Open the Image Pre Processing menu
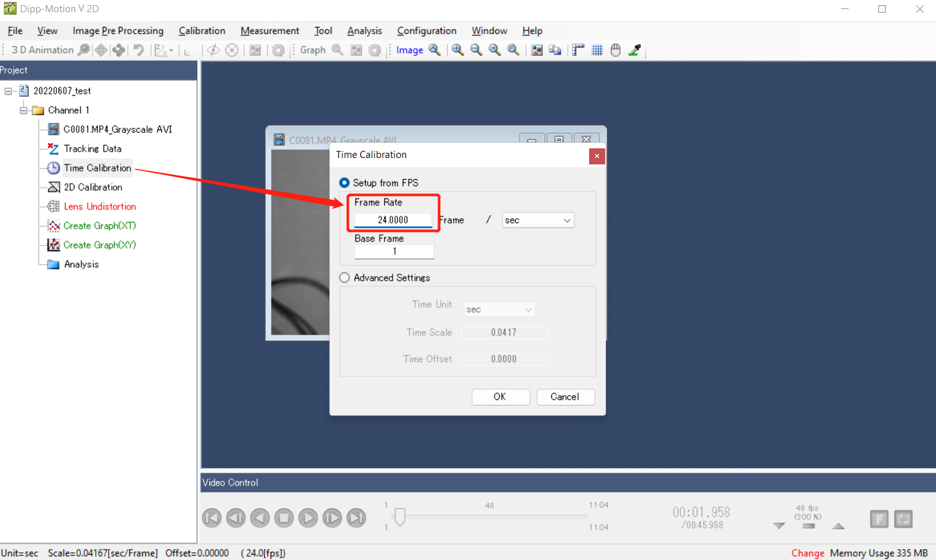Screen dimensions: 936x560 pos(118,31)
